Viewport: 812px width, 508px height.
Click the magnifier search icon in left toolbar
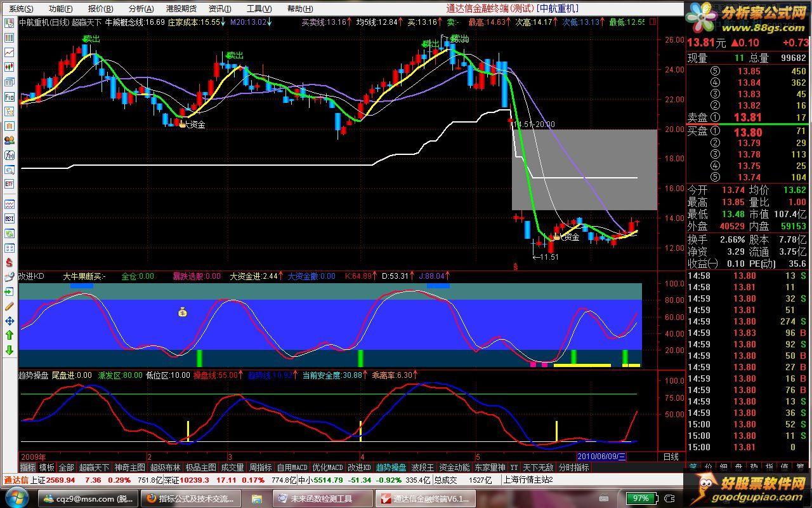tap(10, 170)
